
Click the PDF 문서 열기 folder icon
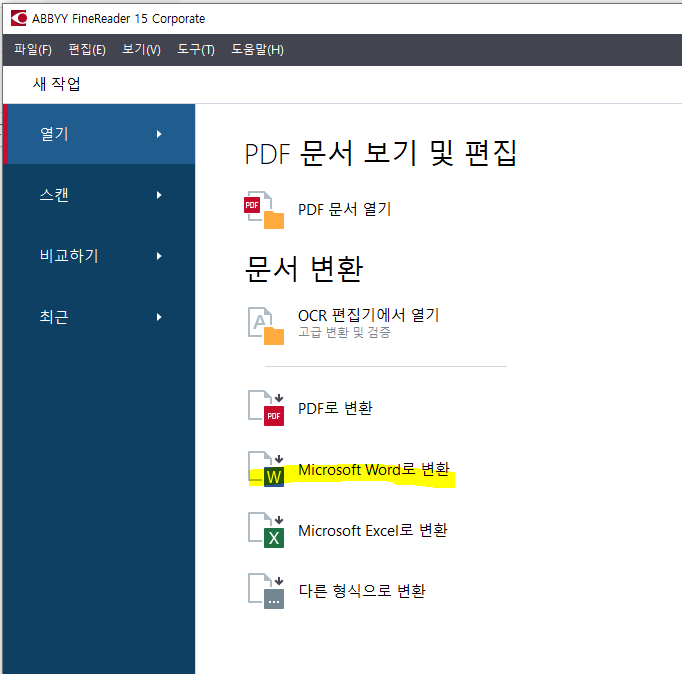tap(264, 210)
